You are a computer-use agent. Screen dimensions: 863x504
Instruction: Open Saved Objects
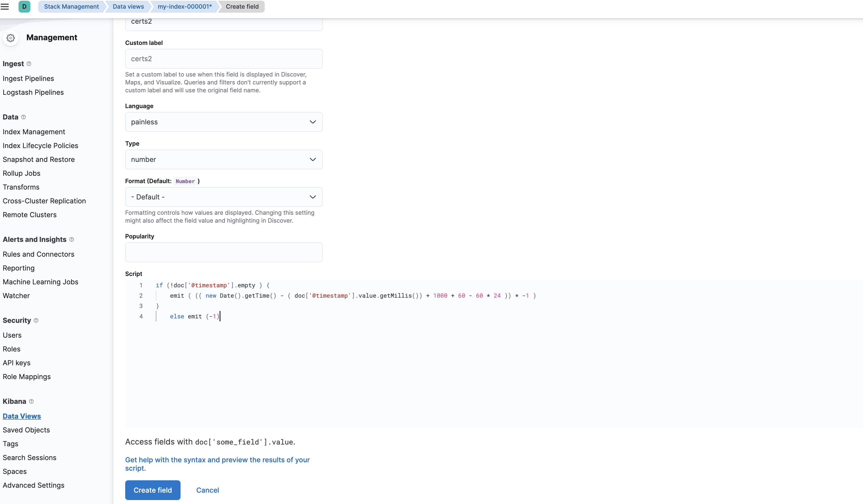tap(26, 430)
